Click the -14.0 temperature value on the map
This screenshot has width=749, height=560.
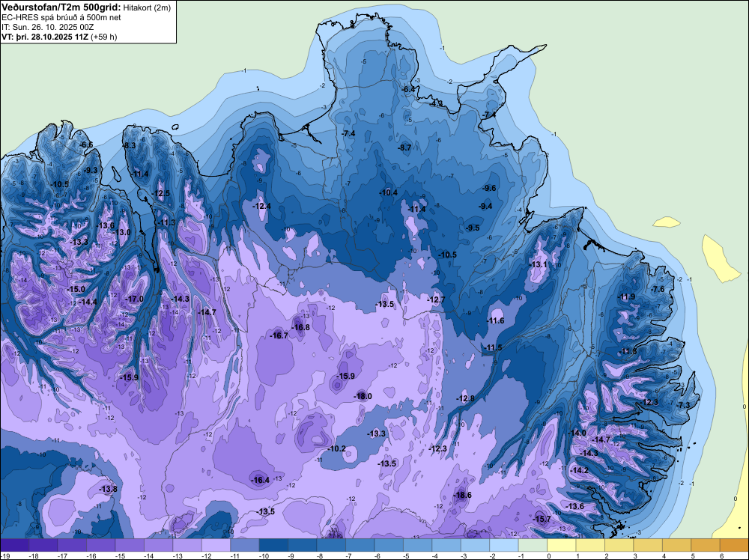(577, 433)
